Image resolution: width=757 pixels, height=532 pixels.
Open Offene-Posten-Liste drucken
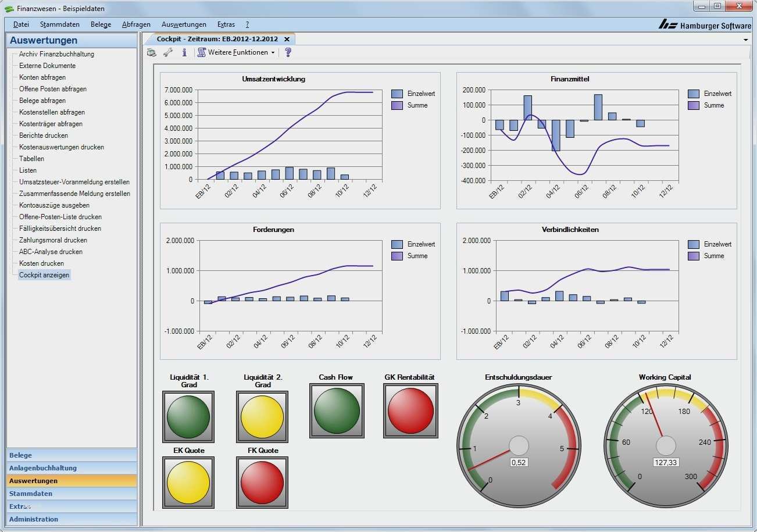point(60,217)
